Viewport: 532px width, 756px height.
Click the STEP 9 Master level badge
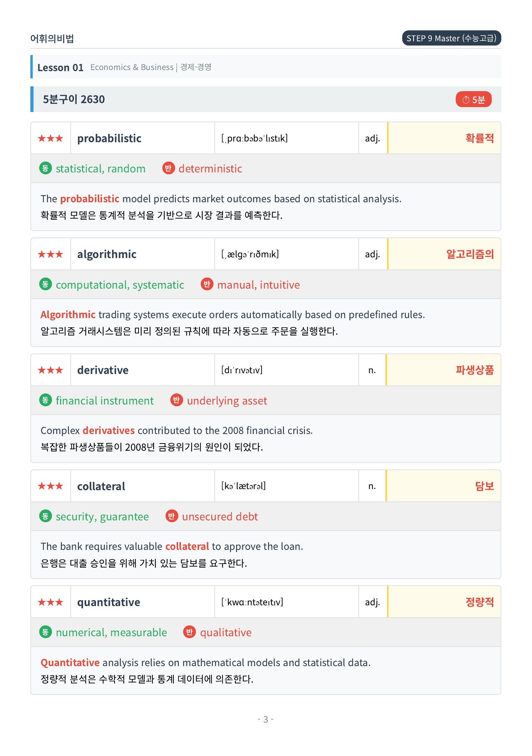tap(451, 38)
